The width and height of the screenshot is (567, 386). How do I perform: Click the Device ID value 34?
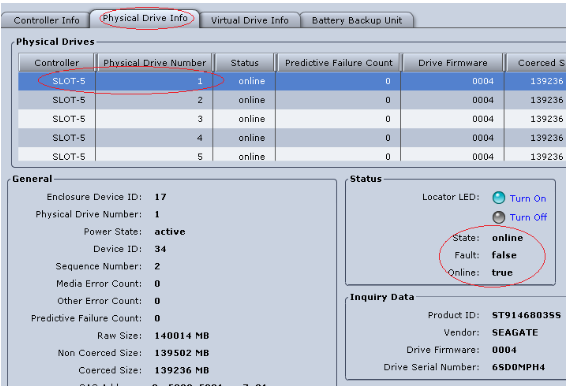[160, 249]
